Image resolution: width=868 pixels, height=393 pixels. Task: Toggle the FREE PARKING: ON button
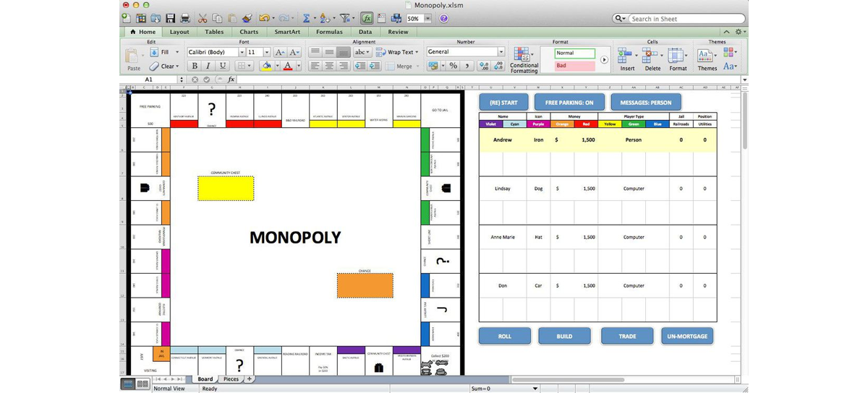[569, 103]
